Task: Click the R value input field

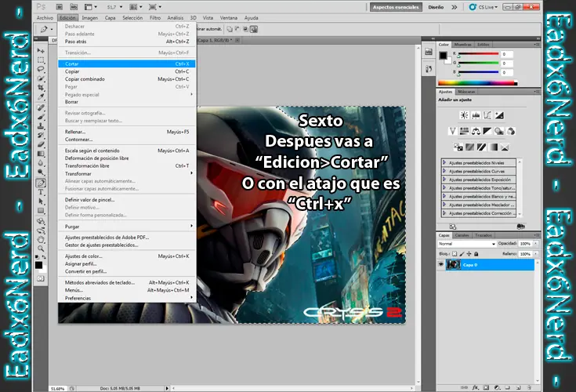Action: [506, 54]
